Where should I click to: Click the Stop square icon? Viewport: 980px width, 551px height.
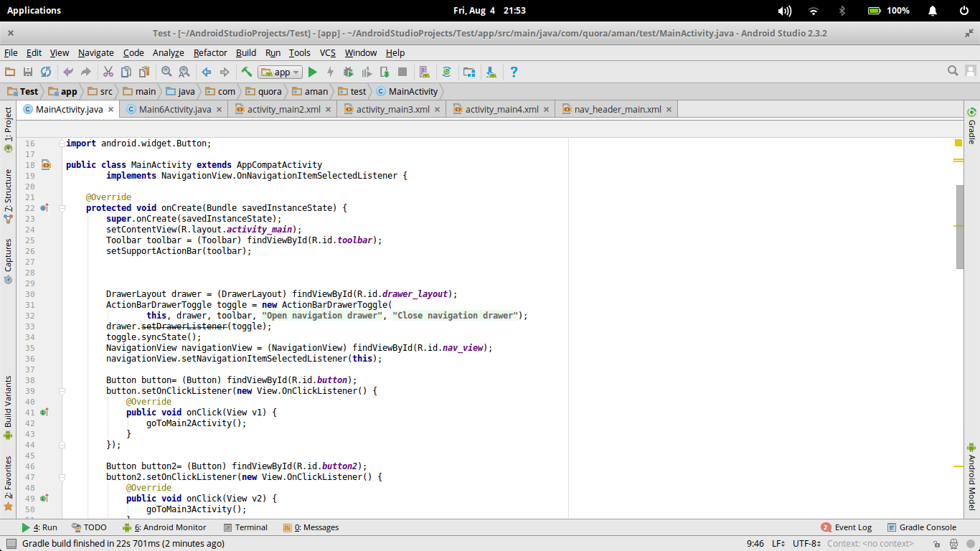click(x=402, y=72)
